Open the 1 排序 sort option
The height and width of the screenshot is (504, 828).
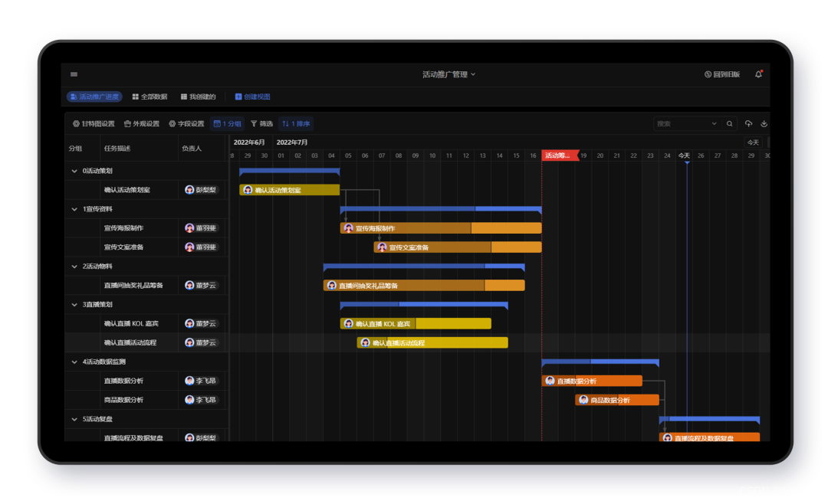click(296, 123)
